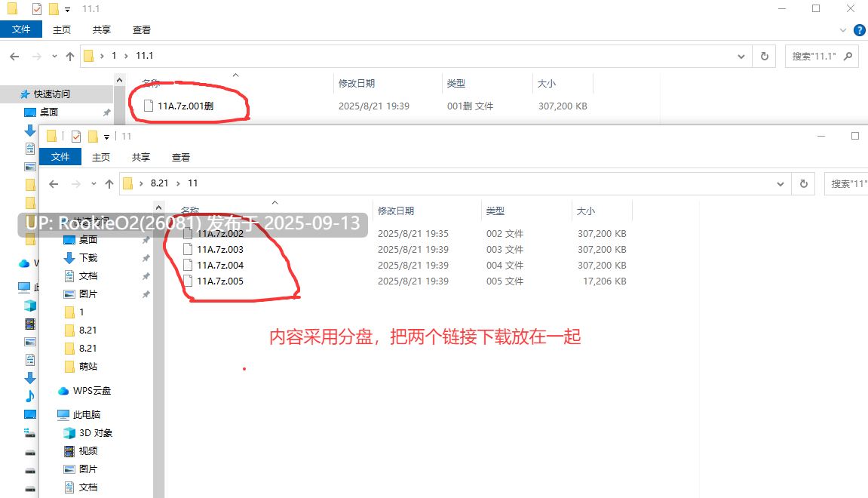Open 图片 under 此电脑 in the 11 window
This screenshot has width=868, height=498.
[88, 469]
